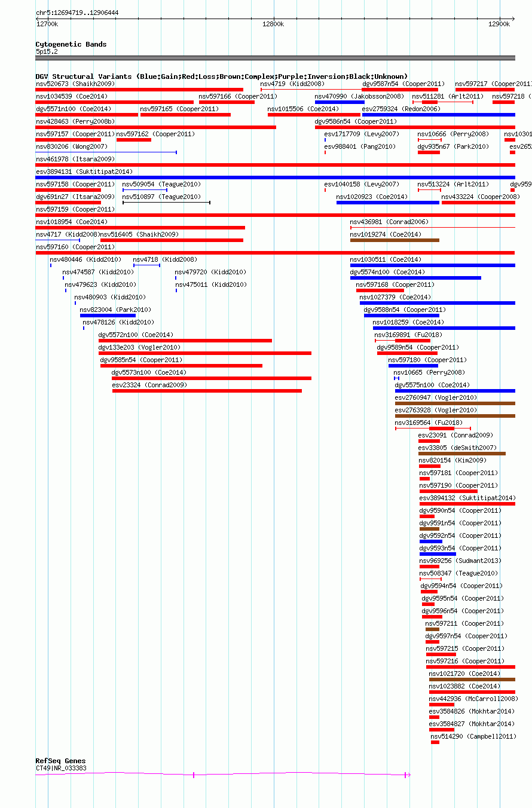Open dgv5574n100 (Coe2014) variant

pos(415,278)
